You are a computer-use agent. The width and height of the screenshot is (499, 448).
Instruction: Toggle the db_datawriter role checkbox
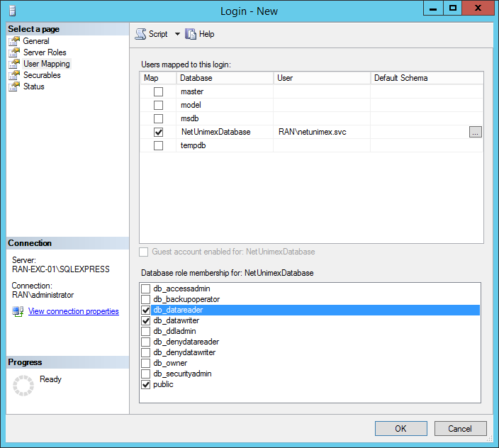tap(146, 320)
